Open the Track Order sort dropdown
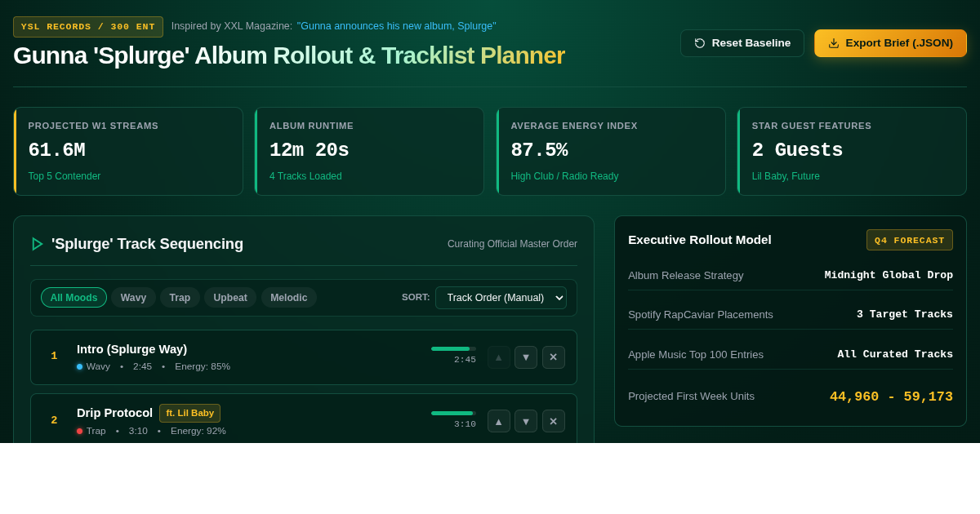 (501, 298)
